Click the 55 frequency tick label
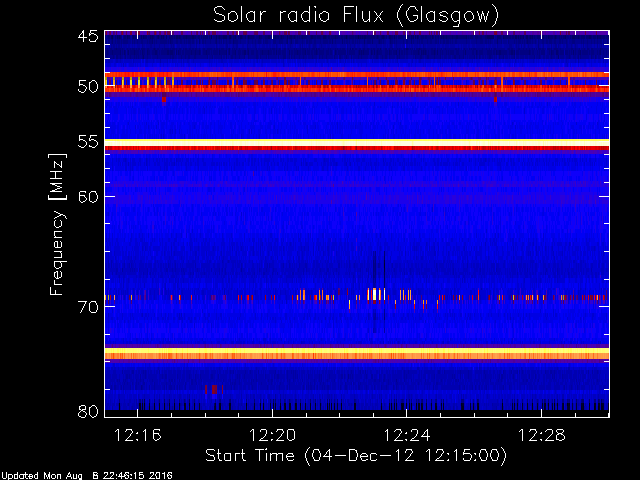The image size is (640, 480). (88, 142)
